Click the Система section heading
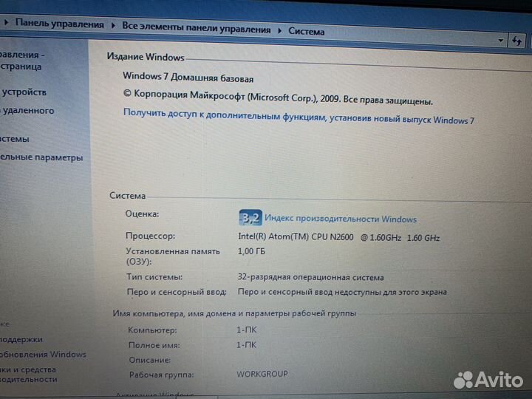The height and width of the screenshot is (399, 532). point(128,196)
